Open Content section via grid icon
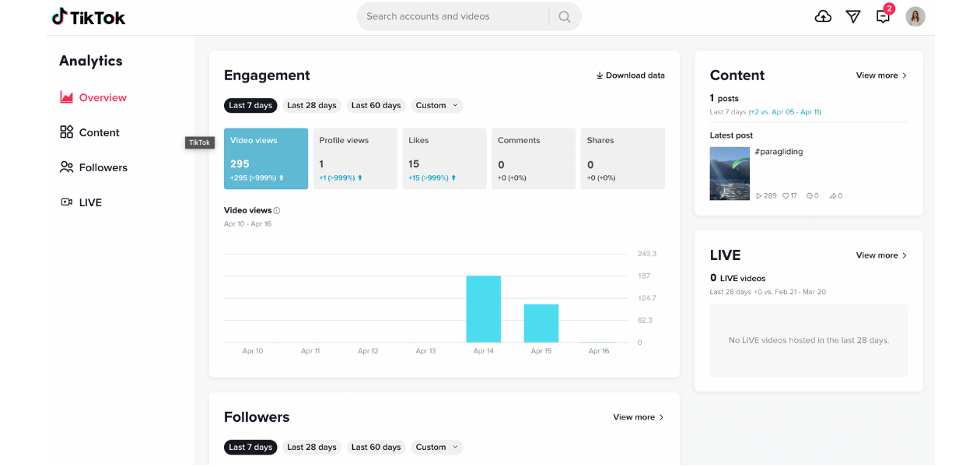This screenshot has height=467, width=980. tap(67, 132)
